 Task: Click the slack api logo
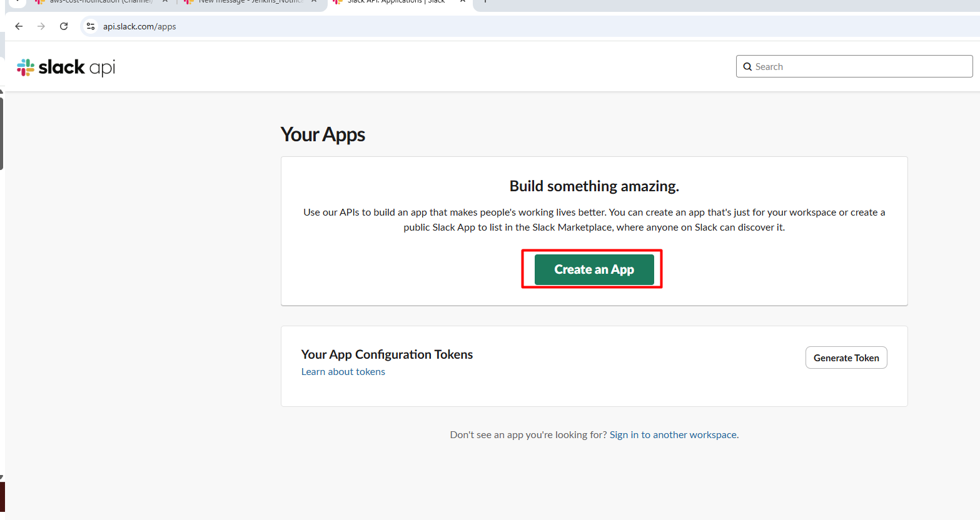66,67
